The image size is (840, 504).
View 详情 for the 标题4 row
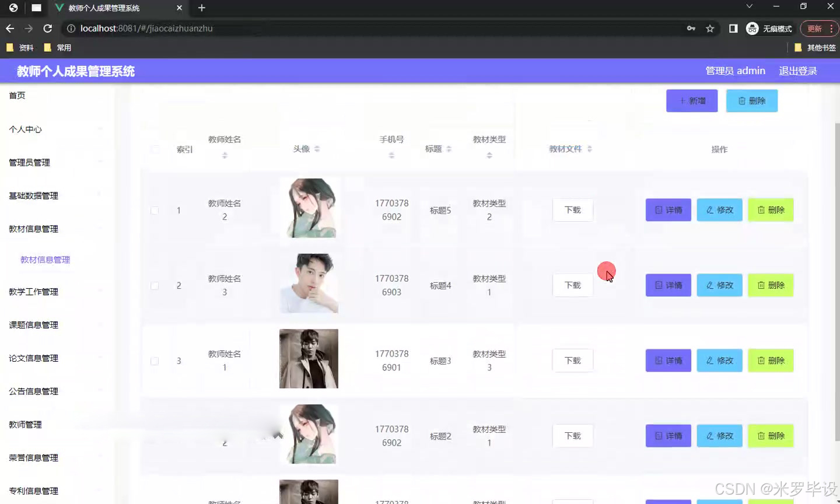tap(668, 285)
